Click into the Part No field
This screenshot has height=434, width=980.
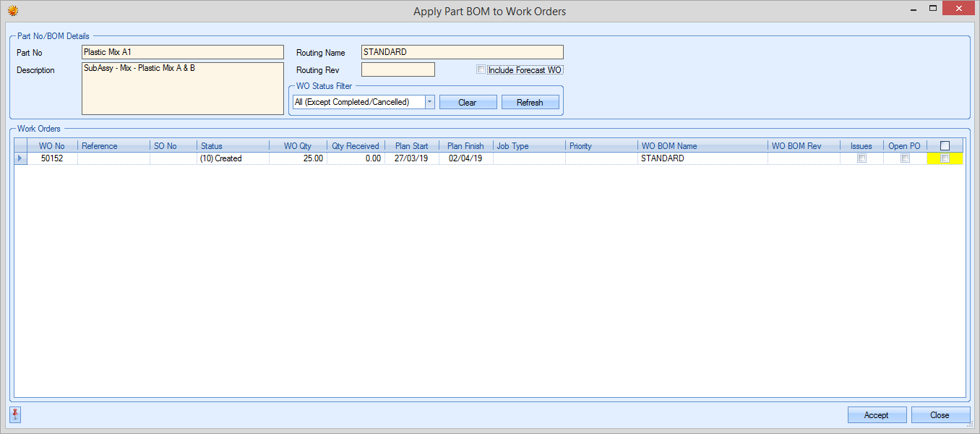pyautogui.click(x=182, y=52)
